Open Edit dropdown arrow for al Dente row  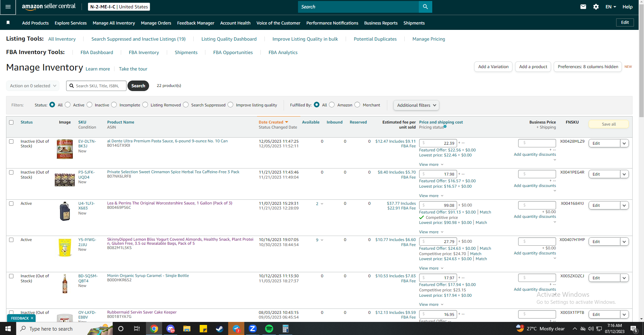click(x=624, y=143)
